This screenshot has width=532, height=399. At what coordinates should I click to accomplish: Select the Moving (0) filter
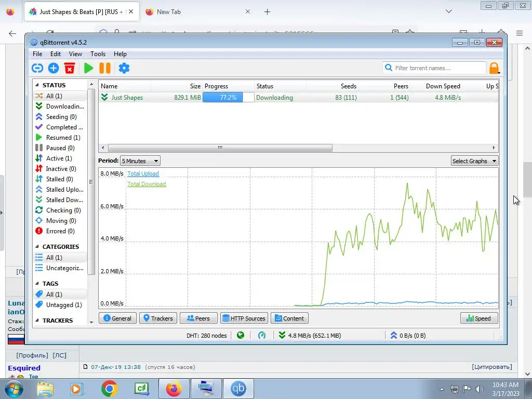60,220
